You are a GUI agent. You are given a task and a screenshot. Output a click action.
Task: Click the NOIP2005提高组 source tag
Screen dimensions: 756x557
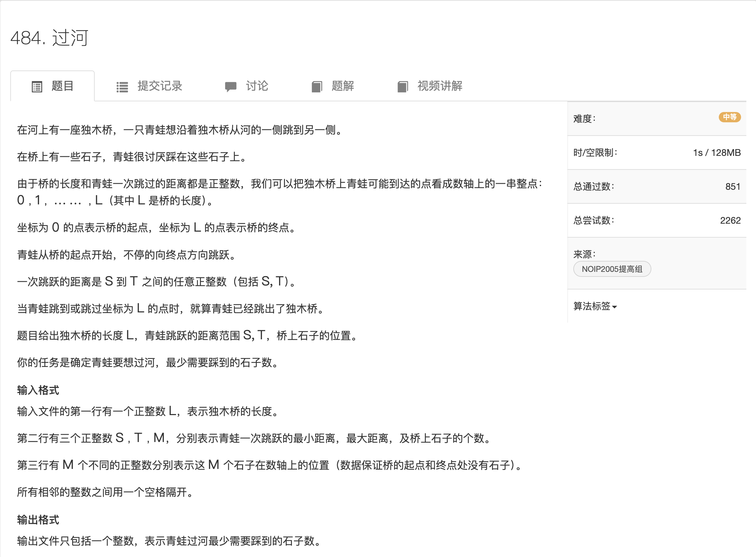[x=612, y=269]
